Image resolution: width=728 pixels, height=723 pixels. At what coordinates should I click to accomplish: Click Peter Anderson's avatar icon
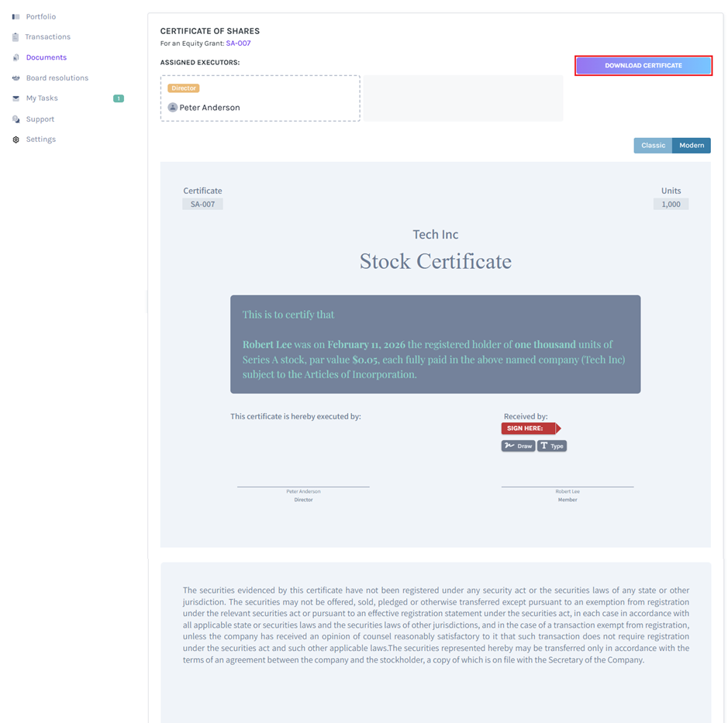[x=172, y=107]
